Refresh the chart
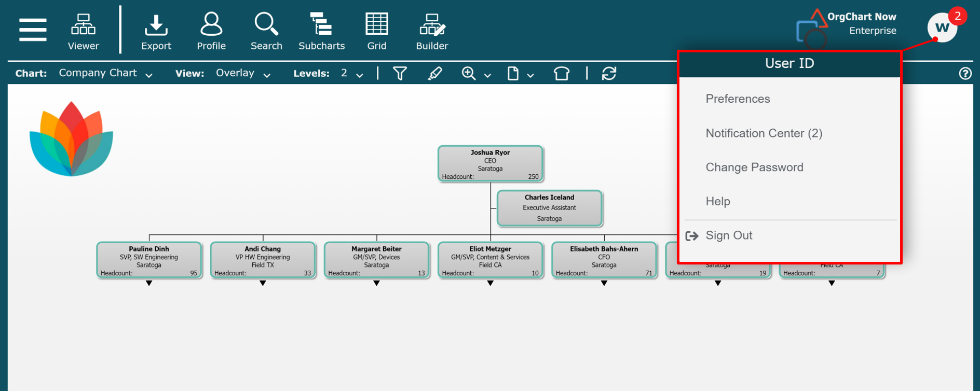Image resolution: width=980 pixels, height=391 pixels. pos(609,74)
